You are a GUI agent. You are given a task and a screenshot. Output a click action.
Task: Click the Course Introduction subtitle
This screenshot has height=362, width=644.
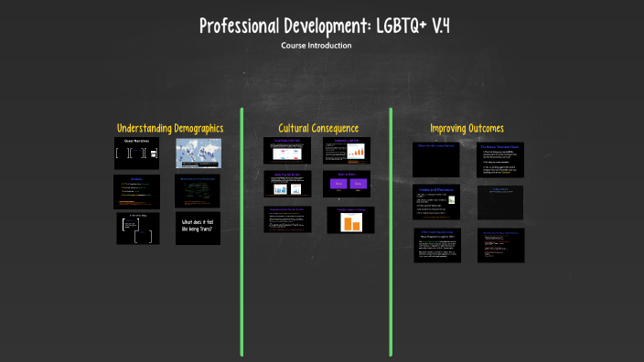pos(317,46)
